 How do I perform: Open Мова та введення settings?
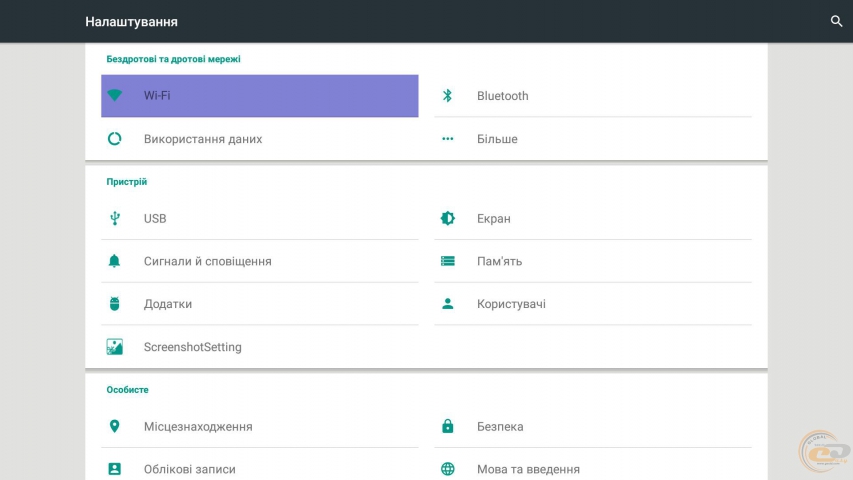click(x=528, y=469)
